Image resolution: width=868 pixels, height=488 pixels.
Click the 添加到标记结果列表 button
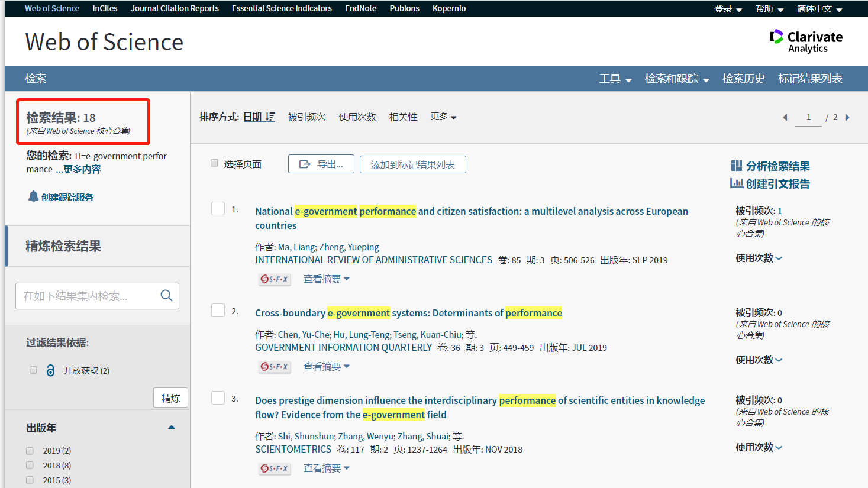click(413, 164)
